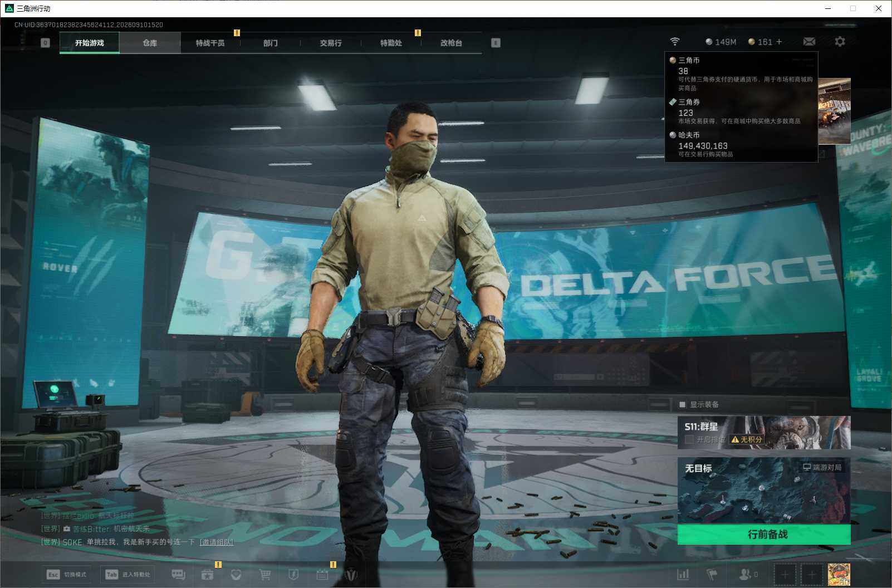Viewport: 892px width, 588px height.
Task: Open the shopping cart store icon
Action: click(265, 575)
